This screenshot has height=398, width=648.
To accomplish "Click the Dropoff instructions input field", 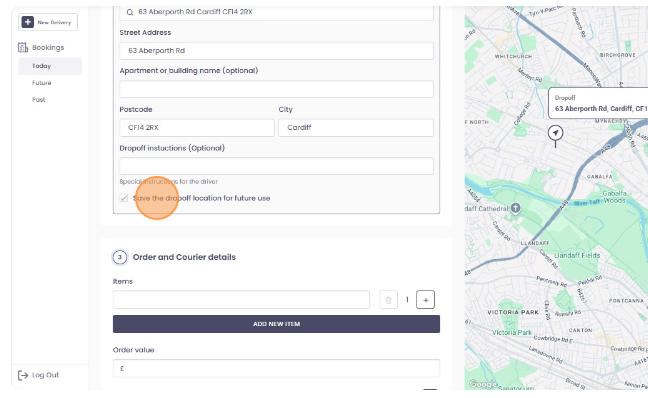I will click(x=276, y=166).
